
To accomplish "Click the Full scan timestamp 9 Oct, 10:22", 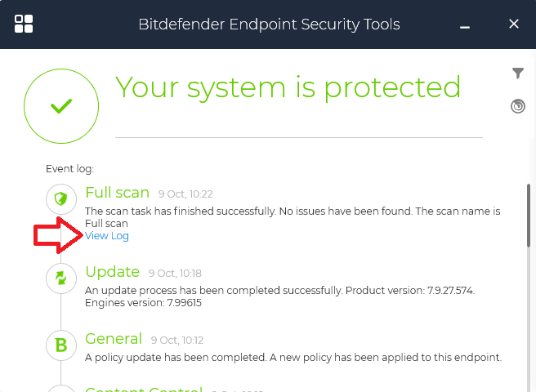I will [x=185, y=194].
